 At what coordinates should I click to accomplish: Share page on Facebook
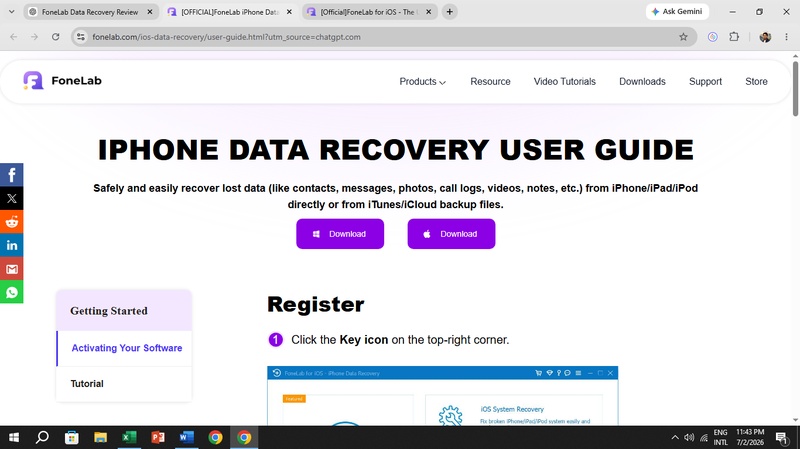[12, 175]
